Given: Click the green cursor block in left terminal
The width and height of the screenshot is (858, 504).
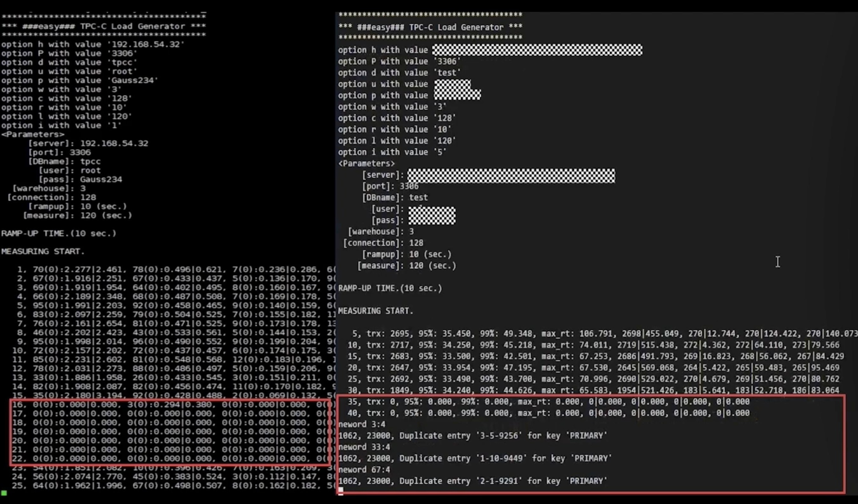Looking at the screenshot, I should coord(4,493).
